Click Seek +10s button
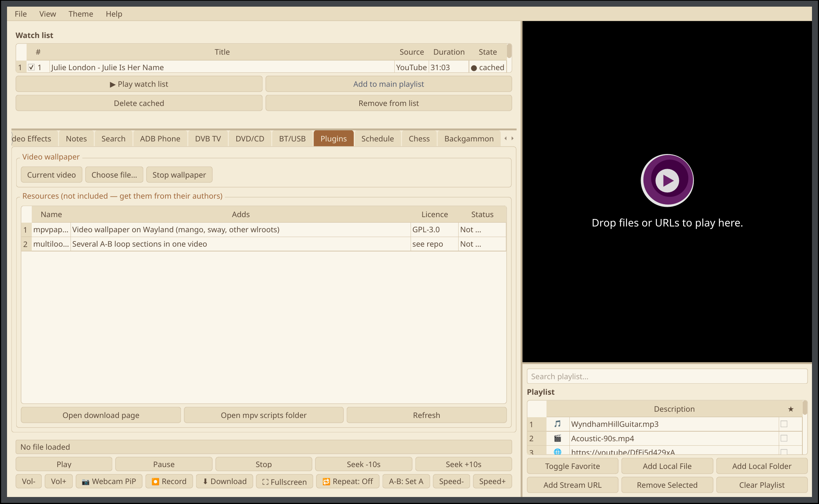 (x=463, y=464)
